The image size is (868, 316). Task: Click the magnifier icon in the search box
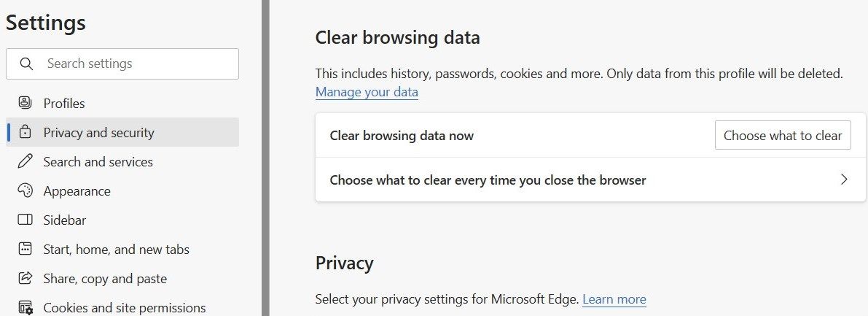coord(26,63)
